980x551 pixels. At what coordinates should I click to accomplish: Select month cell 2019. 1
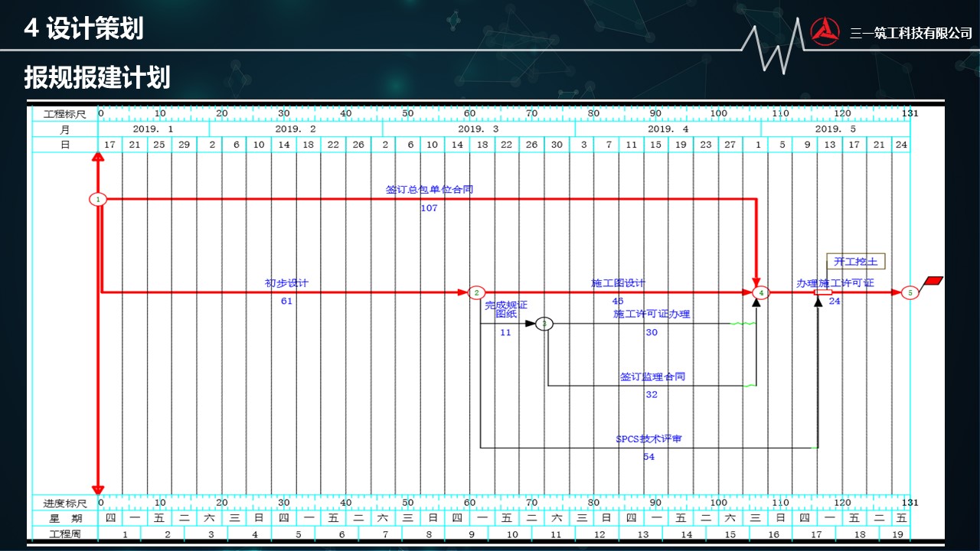(153, 129)
